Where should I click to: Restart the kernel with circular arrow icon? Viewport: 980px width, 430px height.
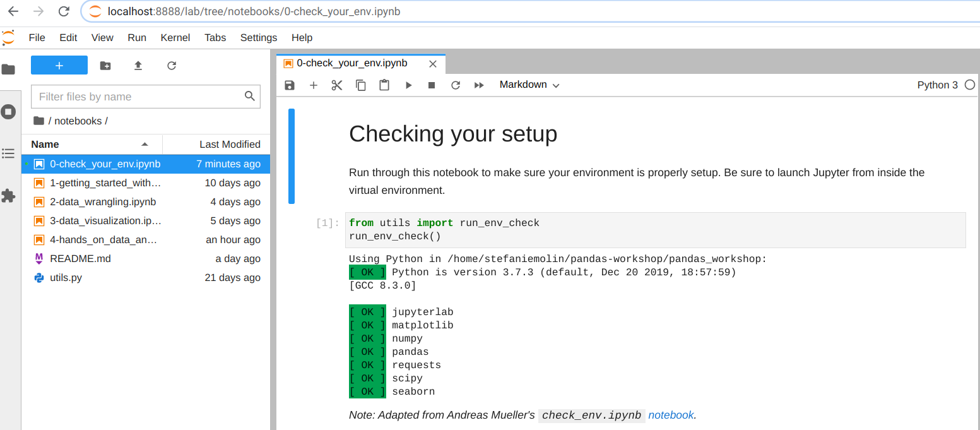tap(456, 85)
